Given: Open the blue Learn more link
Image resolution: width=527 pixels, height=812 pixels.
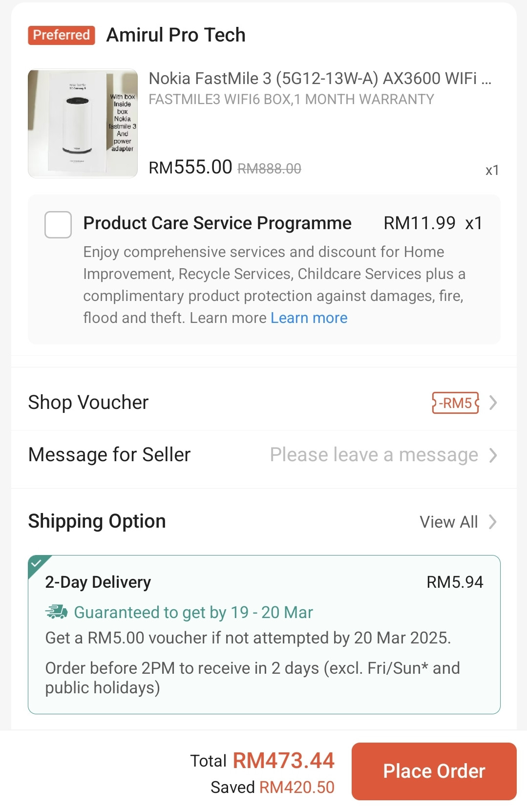Looking at the screenshot, I should tap(309, 318).
